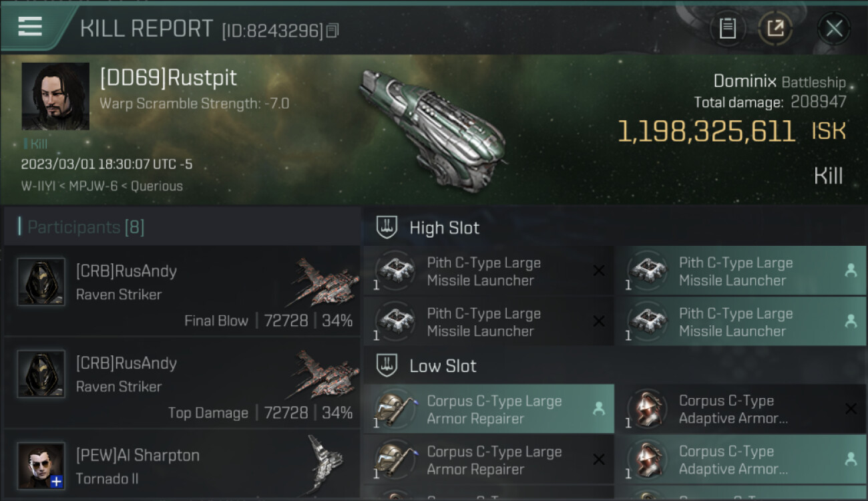The width and height of the screenshot is (868, 501).
Task: Click Al Sharpton's portrait
Action: point(41,465)
